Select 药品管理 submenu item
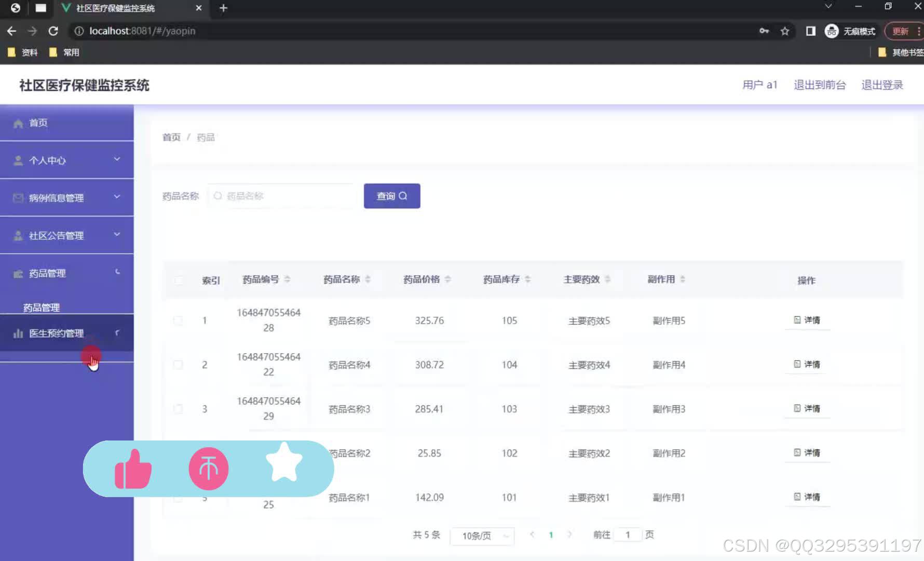The width and height of the screenshot is (924, 561). pyautogui.click(x=42, y=308)
